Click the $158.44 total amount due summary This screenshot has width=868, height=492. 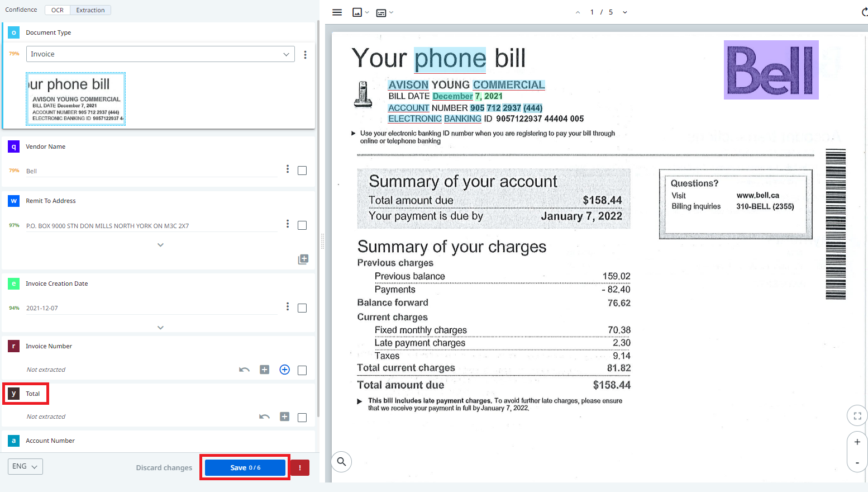pos(602,200)
